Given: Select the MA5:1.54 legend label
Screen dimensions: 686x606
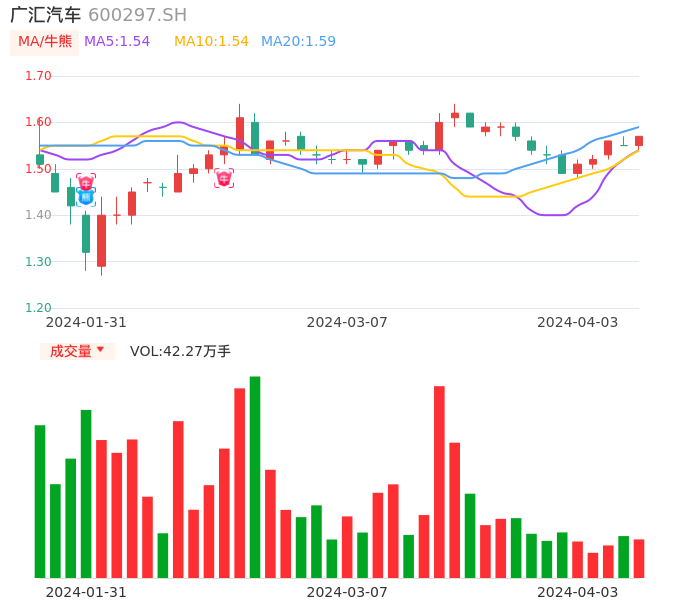Looking at the screenshot, I should (117, 42).
